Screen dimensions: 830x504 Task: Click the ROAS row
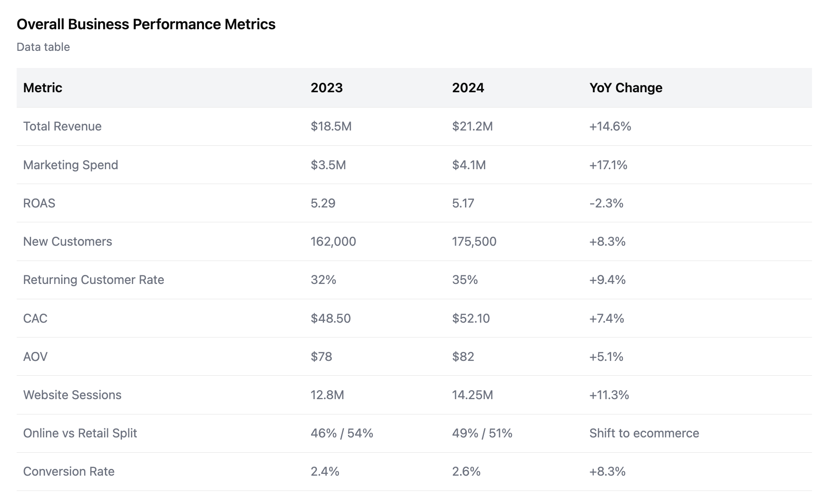tap(40, 203)
